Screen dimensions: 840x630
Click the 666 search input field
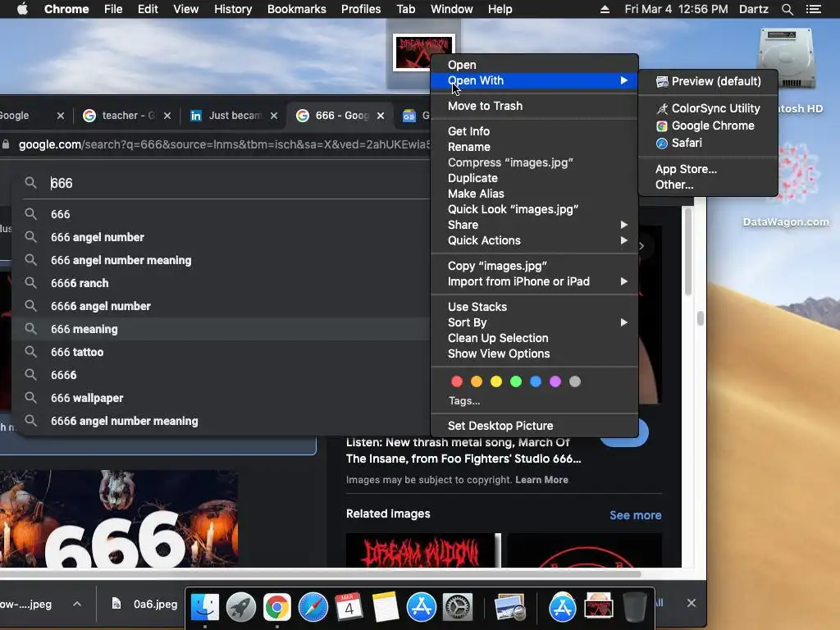click(225, 183)
